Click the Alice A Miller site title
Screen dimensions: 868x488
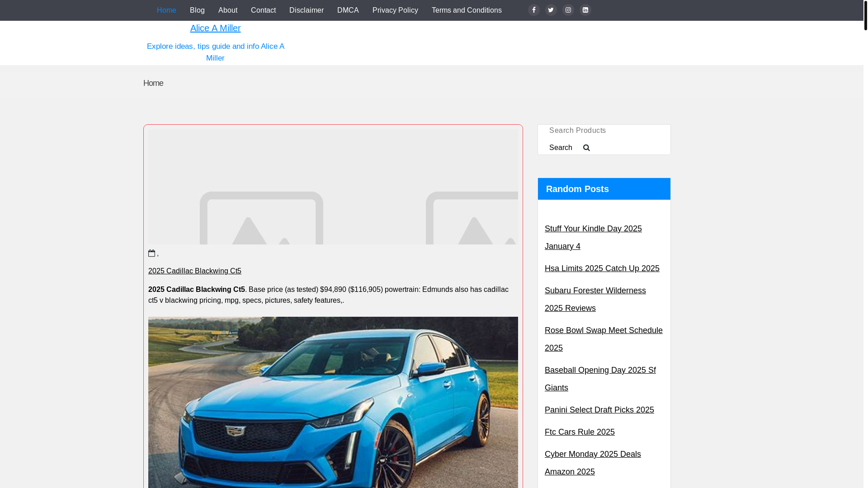point(215,28)
